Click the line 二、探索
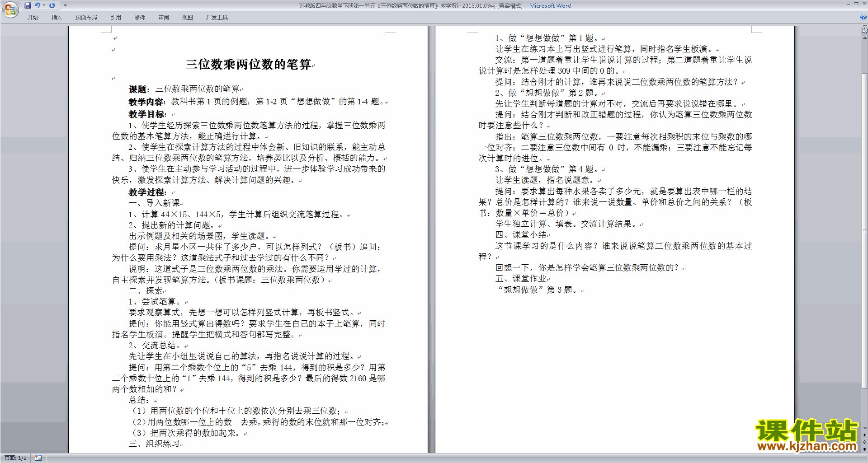 tap(146, 291)
